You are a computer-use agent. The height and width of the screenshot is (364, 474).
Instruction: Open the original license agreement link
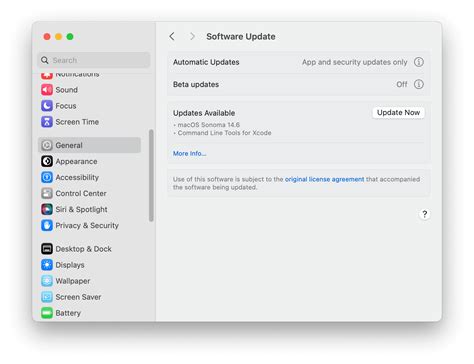[x=324, y=179]
